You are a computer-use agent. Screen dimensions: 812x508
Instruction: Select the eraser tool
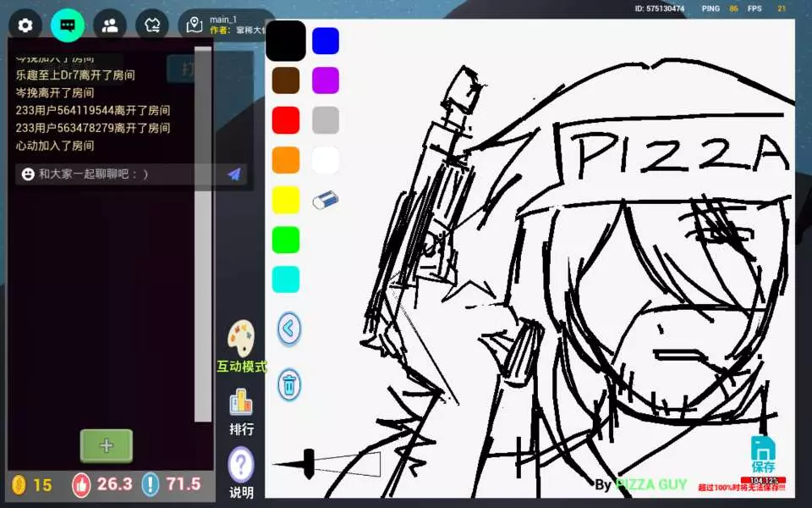[x=325, y=200]
